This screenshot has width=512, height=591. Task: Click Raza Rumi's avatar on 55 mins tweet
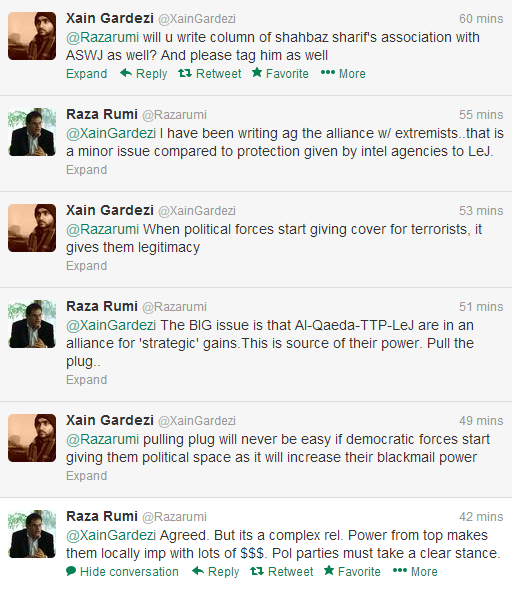[x=32, y=132]
